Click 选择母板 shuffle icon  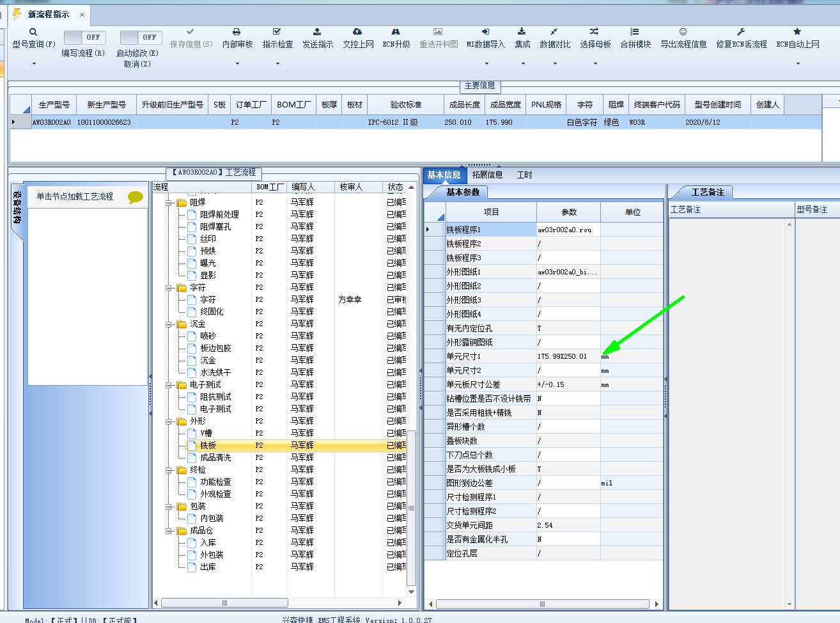click(595, 31)
